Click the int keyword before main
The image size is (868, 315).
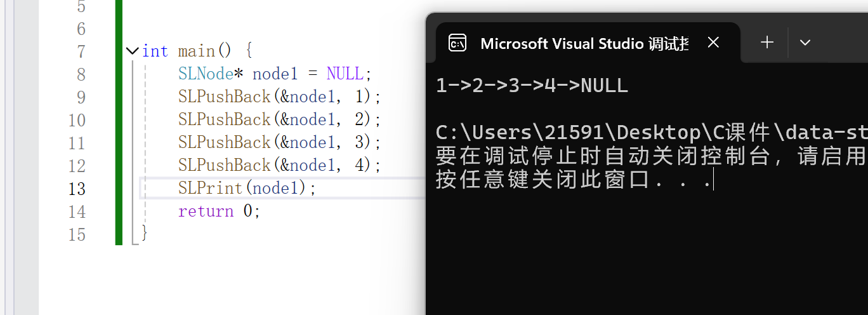[155, 51]
